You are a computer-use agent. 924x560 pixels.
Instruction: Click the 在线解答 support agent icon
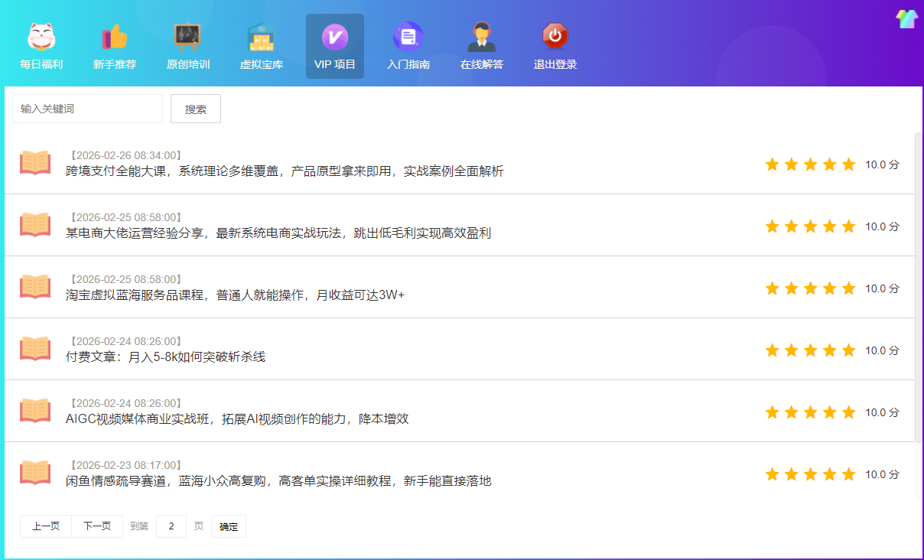(481, 37)
